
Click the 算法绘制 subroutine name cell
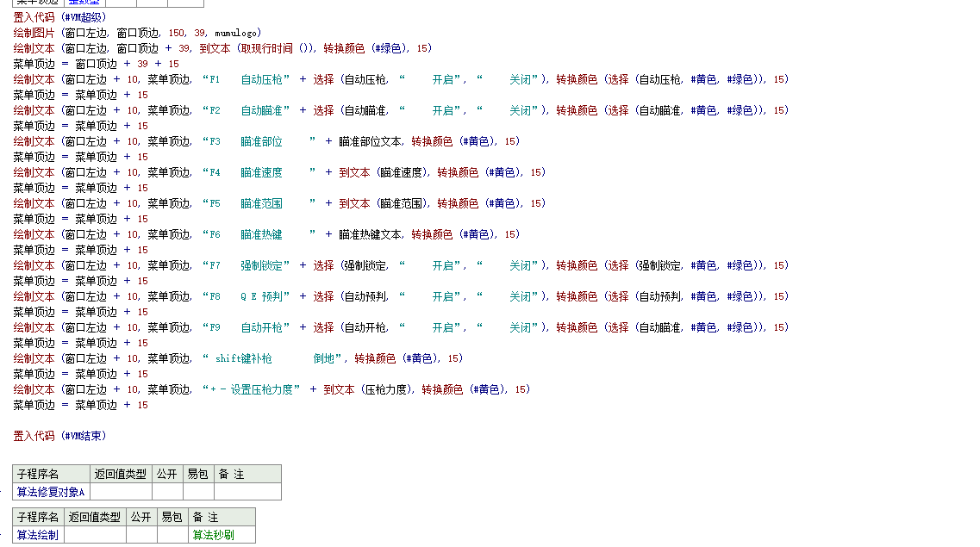38,535
